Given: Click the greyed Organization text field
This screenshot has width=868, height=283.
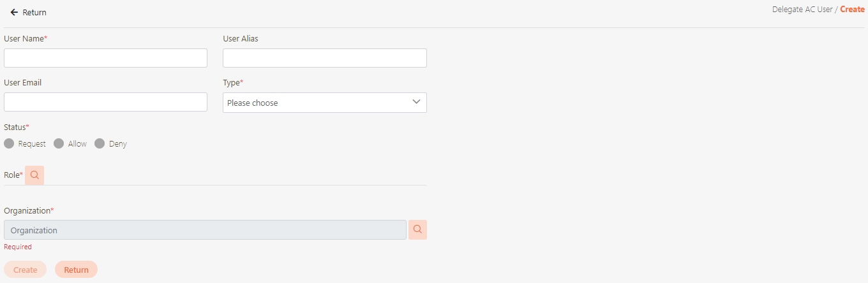Looking at the screenshot, I should (205, 230).
